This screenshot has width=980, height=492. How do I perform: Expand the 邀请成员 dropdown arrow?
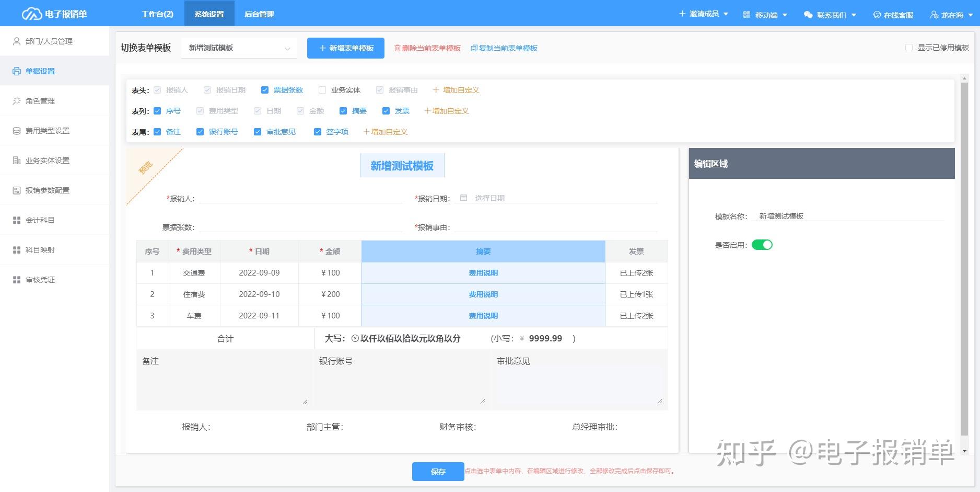point(726,14)
